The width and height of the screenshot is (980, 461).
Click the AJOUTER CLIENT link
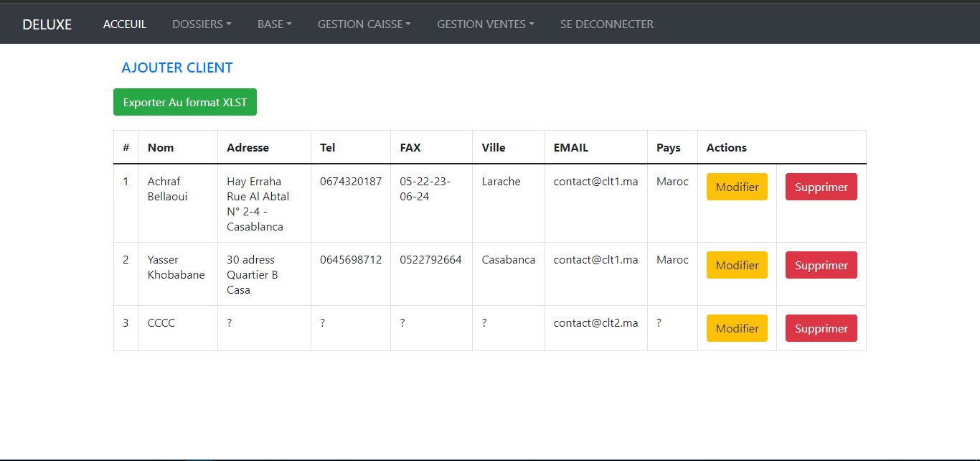pyautogui.click(x=176, y=67)
